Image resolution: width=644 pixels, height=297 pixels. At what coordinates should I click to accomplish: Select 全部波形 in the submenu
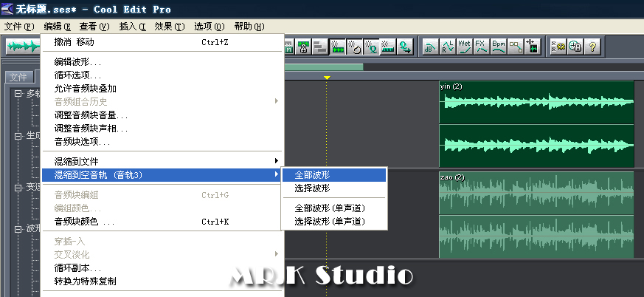(334, 175)
